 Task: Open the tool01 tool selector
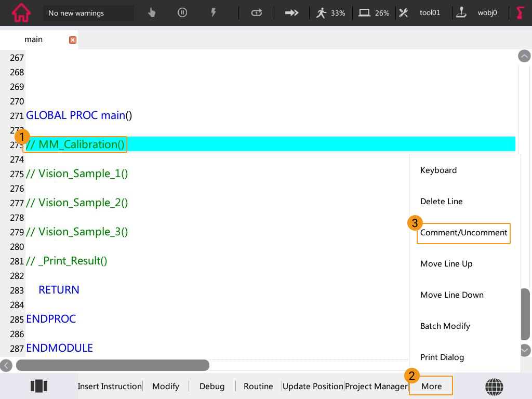point(420,13)
